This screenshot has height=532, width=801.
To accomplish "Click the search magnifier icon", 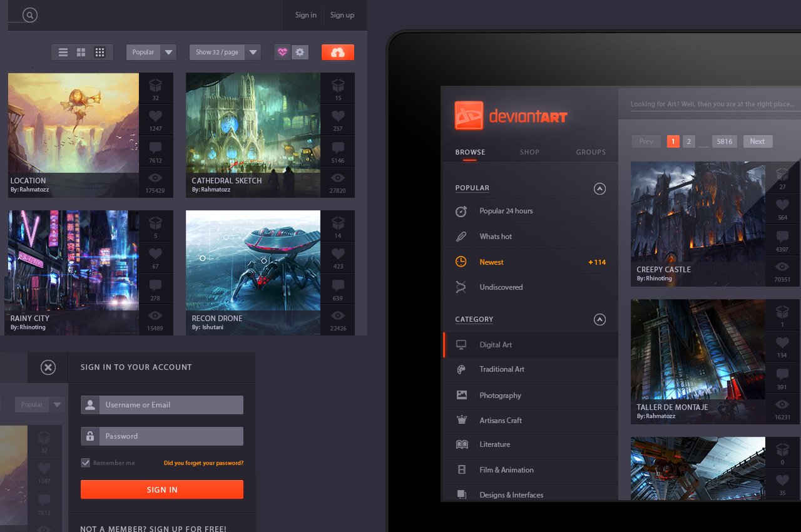I will point(30,15).
